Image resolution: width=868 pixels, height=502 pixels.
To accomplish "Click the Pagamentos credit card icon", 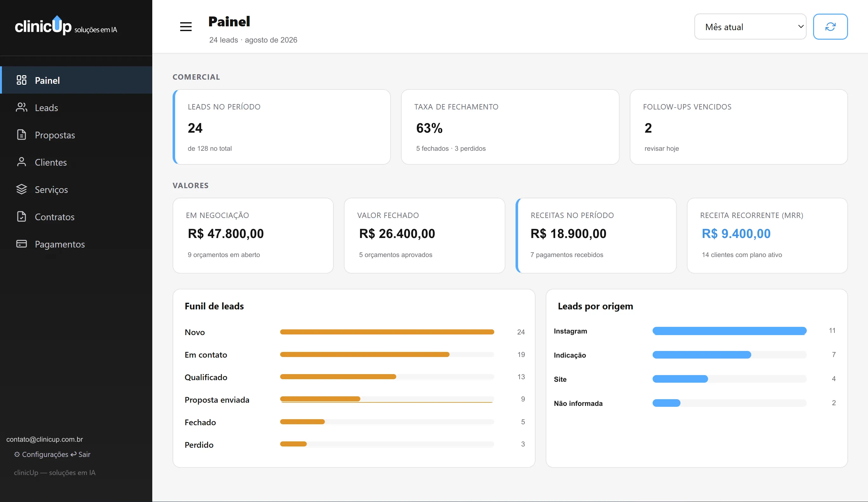I will (21, 244).
